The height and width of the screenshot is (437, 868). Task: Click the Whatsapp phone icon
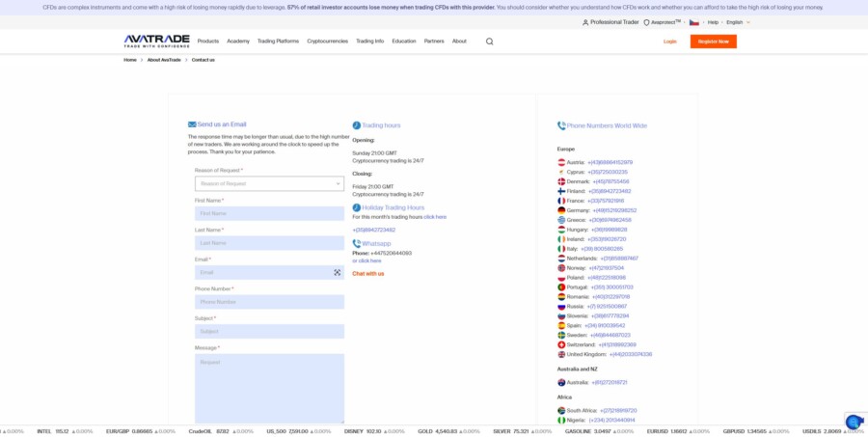point(357,244)
